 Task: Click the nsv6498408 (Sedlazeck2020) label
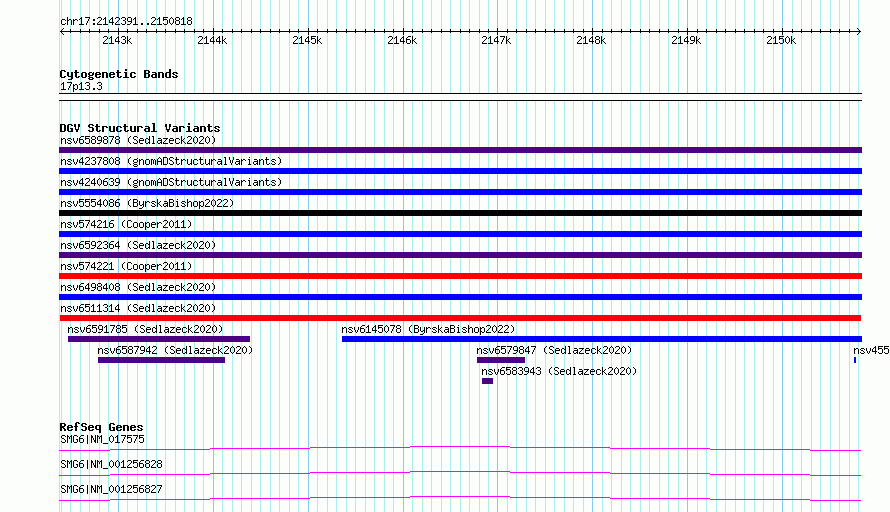[x=138, y=287]
